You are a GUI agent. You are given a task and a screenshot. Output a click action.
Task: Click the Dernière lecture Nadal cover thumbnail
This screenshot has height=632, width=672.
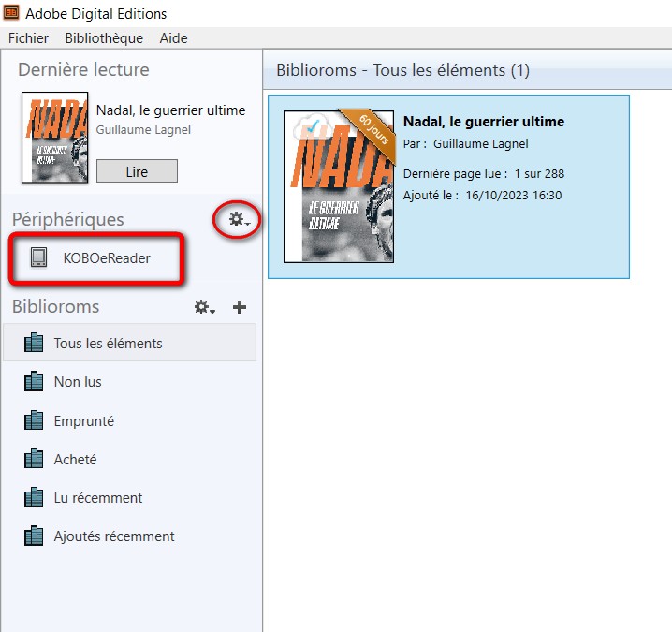54,137
